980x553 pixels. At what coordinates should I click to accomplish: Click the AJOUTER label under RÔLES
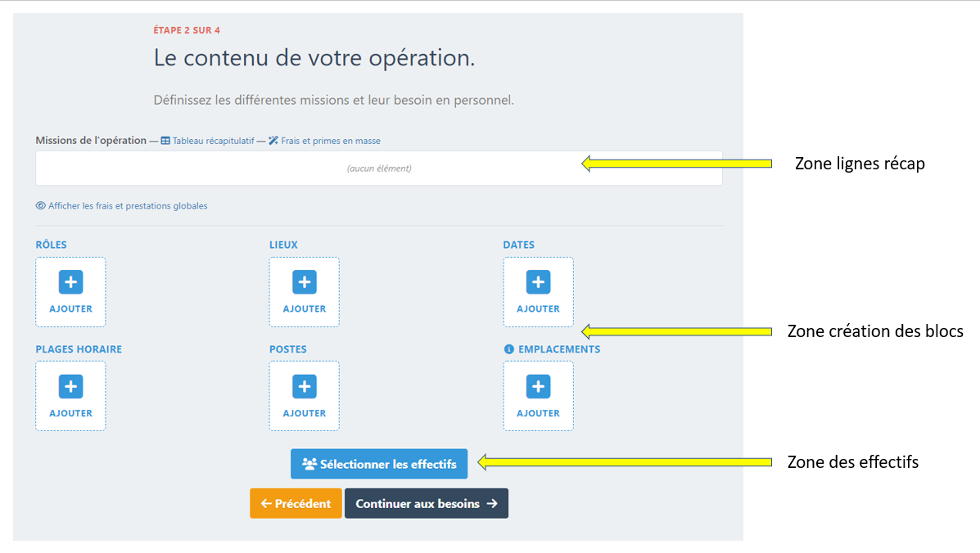(70, 309)
